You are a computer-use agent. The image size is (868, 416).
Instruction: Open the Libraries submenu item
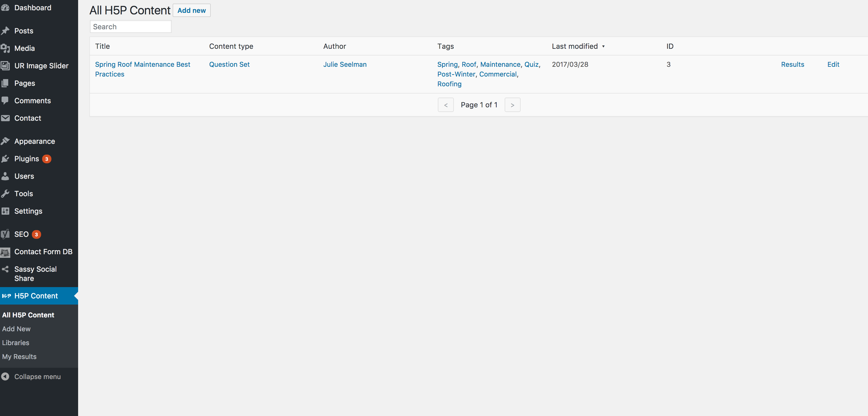(15, 343)
